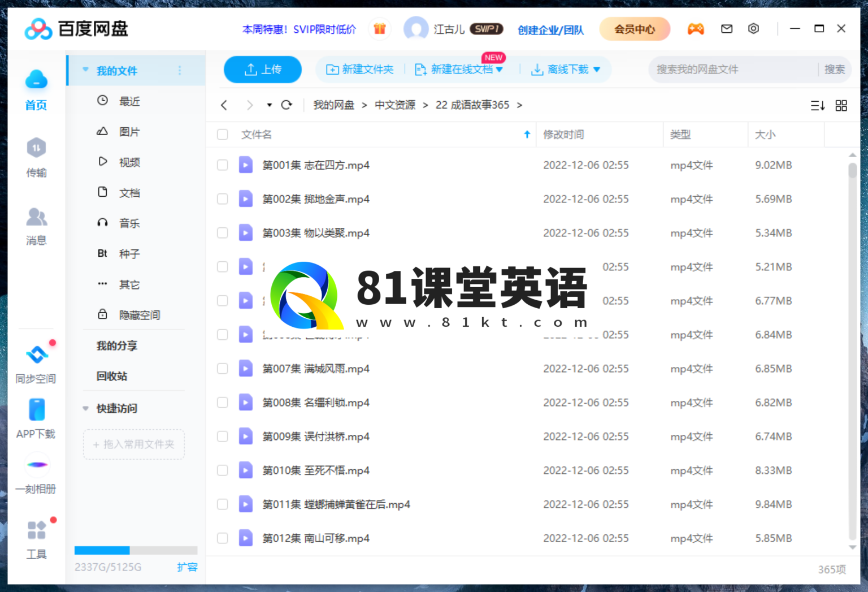The image size is (868, 592).
Task: Open the 工具 tools icon
Action: click(36, 530)
